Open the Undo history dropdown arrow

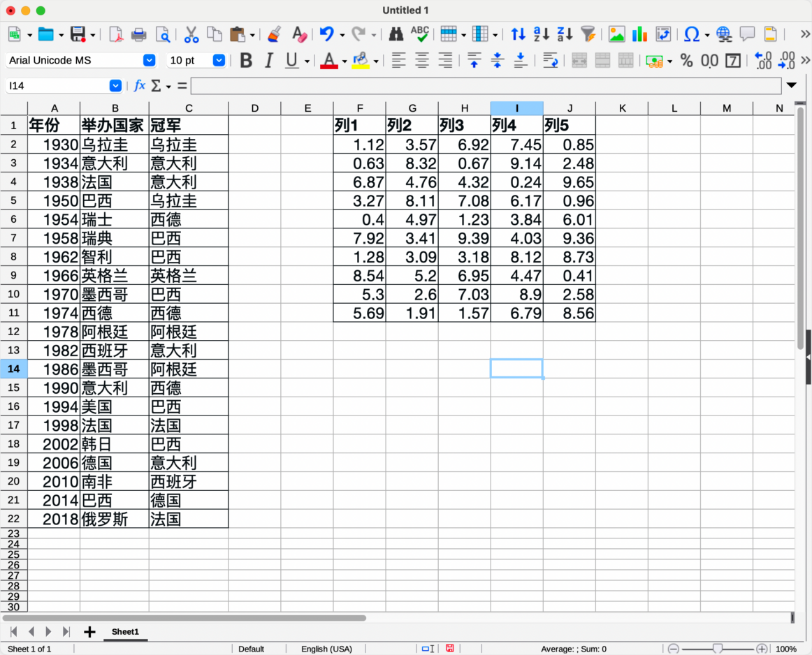tap(342, 36)
